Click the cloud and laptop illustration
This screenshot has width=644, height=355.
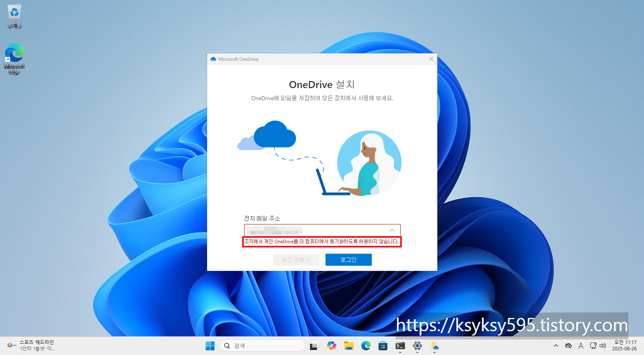pyautogui.click(x=319, y=158)
